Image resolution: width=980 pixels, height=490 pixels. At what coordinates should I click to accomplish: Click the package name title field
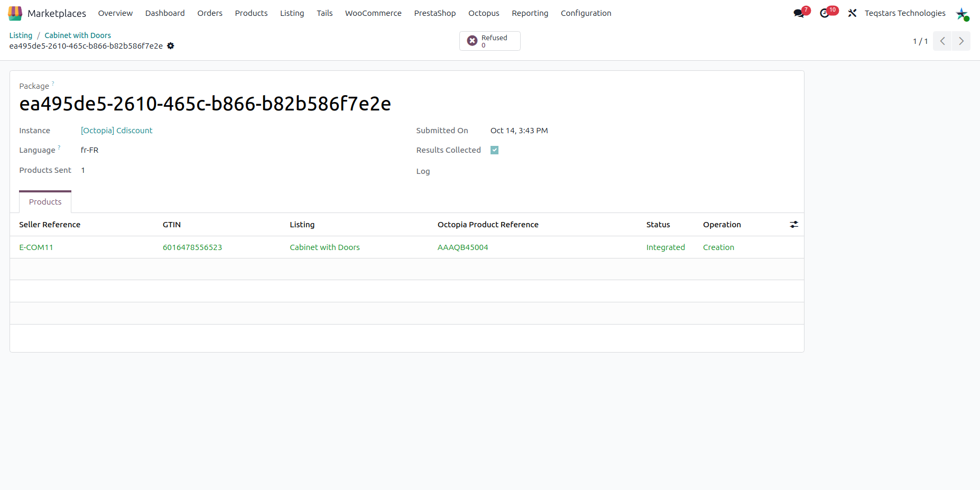click(205, 104)
